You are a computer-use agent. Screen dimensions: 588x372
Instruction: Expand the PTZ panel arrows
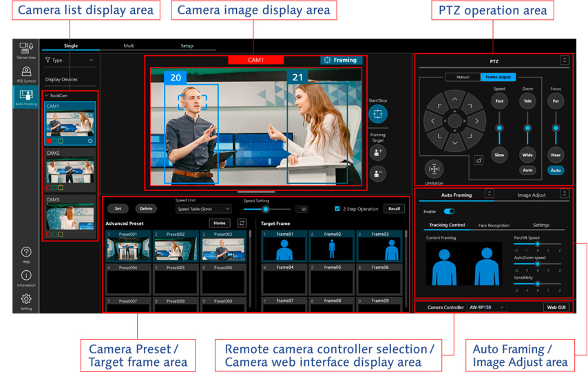coord(565,60)
